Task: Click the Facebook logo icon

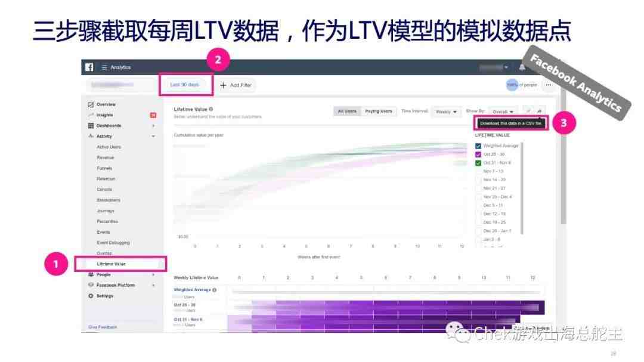Action: click(89, 67)
